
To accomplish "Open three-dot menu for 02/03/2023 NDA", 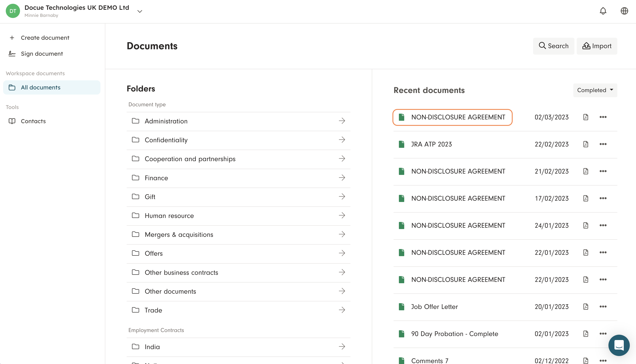I will click(x=603, y=117).
